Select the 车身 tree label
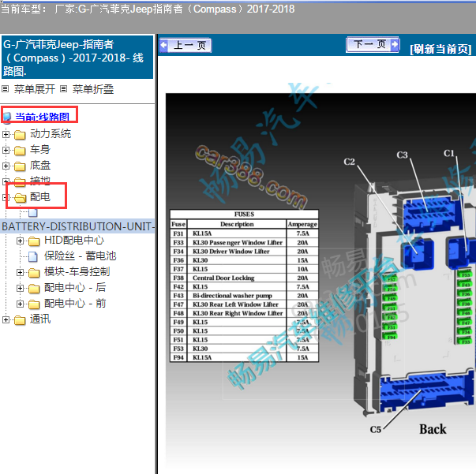Screen dimensions: 476x474 [x=40, y=150]
